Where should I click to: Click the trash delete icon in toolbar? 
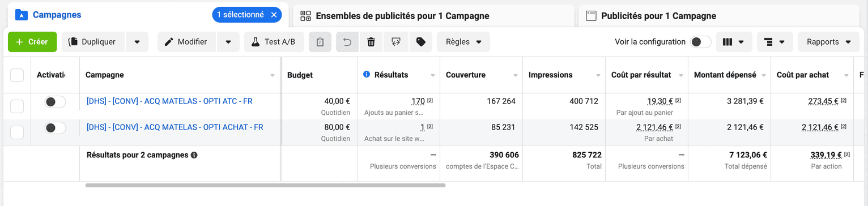pyautogui.click(x=371, y=42)
